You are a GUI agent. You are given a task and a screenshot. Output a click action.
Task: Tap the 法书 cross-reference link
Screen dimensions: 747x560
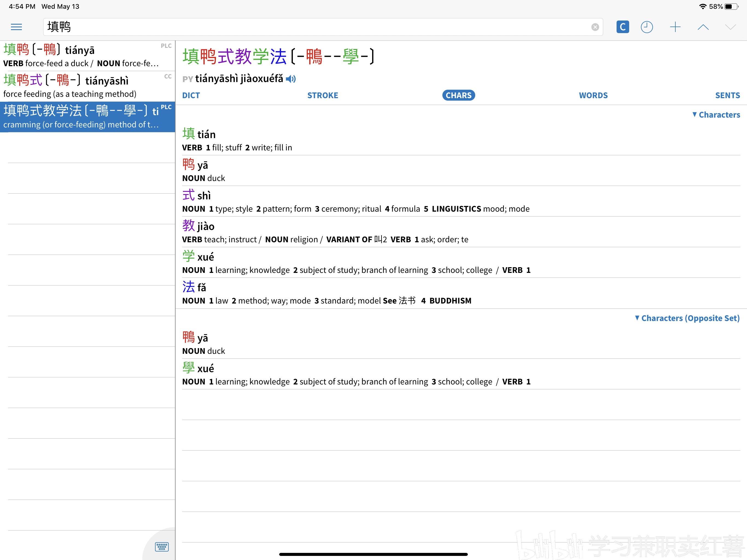[x=407, y=301]
